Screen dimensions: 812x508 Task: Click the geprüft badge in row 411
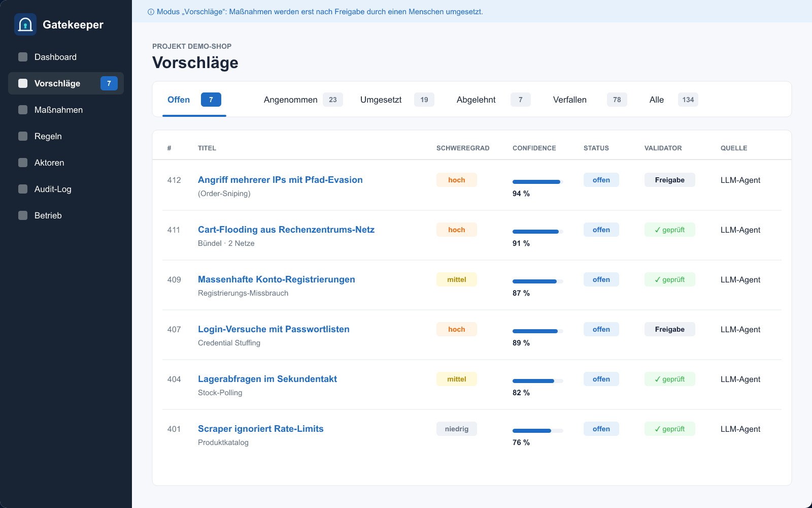(x=670, y=230)
